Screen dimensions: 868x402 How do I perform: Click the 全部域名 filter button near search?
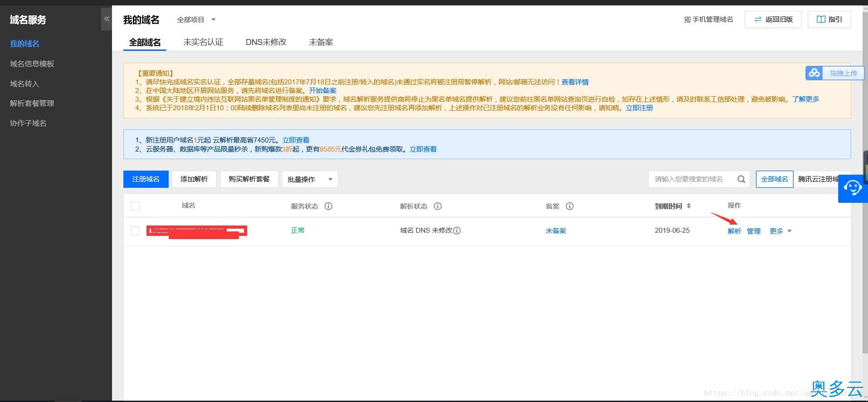coord(775,179)
